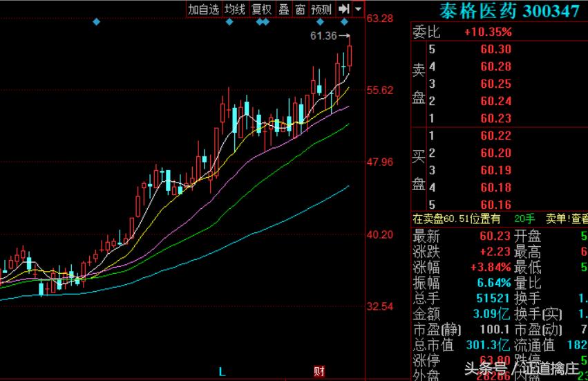Click the blue diamond marker under 预测
This screenshot has height=381, width=588.
point(320,21)
